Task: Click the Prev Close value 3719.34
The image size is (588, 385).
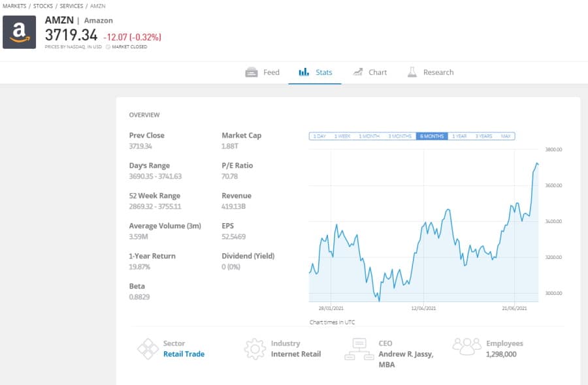Action: click(x=140, y=146)
